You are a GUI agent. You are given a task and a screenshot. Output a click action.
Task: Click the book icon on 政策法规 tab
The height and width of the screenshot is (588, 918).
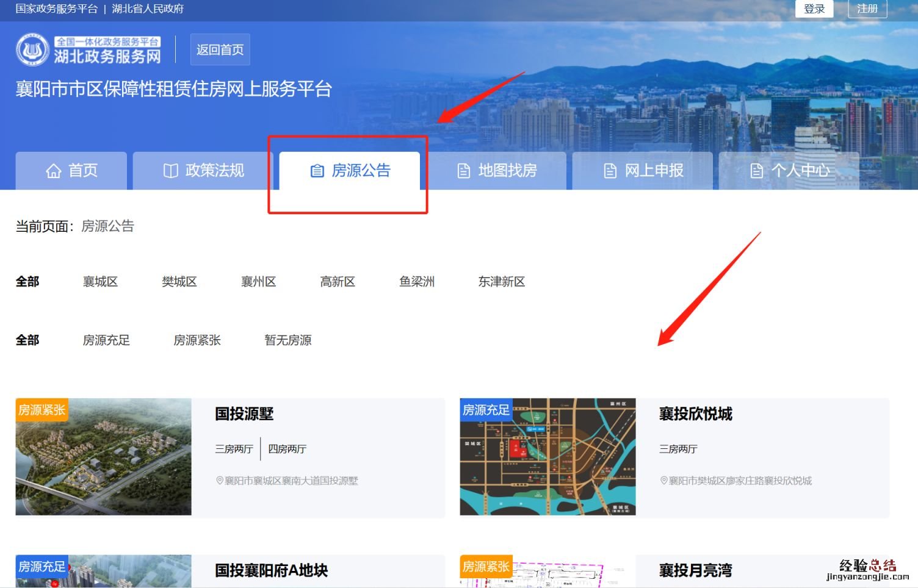click(x=171, y=171)
